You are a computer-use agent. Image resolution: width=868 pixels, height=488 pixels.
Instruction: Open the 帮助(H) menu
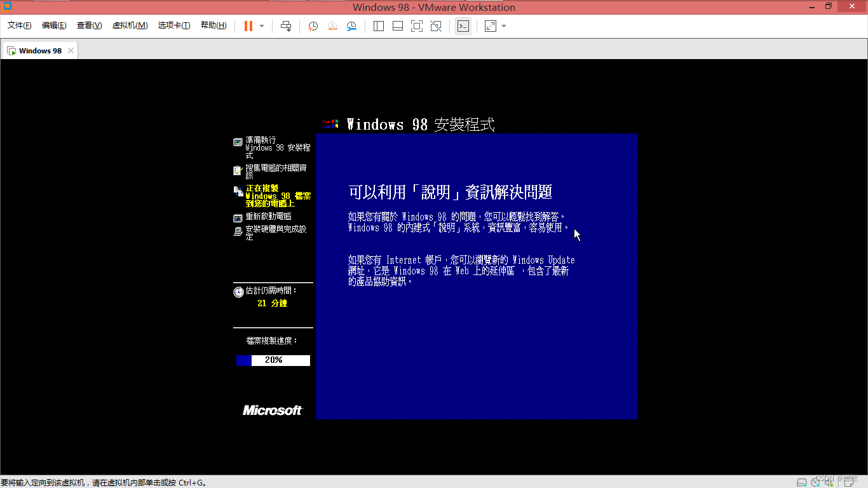coord(214,25)
